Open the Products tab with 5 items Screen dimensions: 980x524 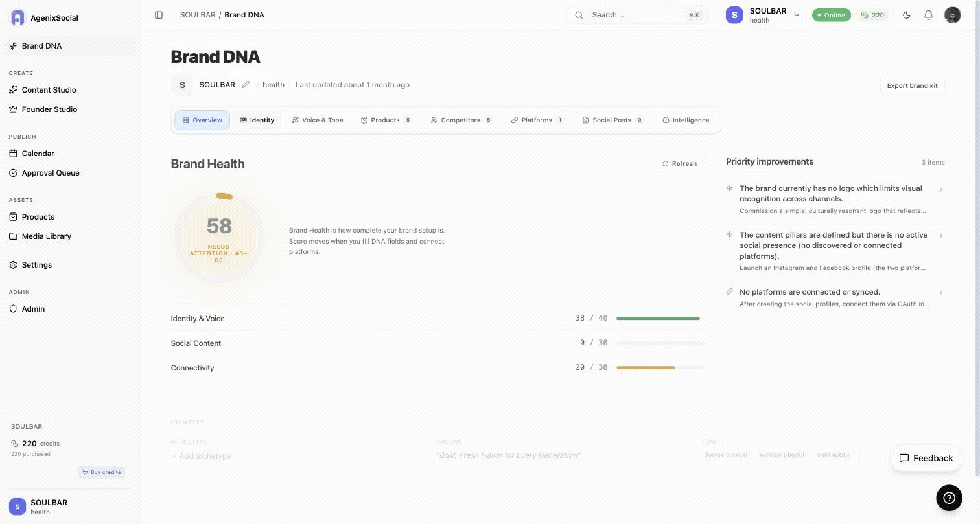point(386,120)
